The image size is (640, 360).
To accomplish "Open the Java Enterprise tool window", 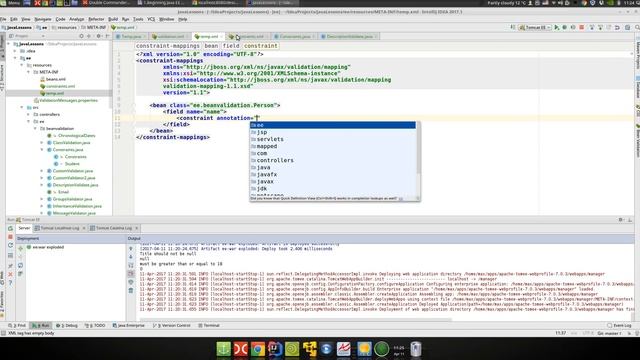I will click(129, 326).
